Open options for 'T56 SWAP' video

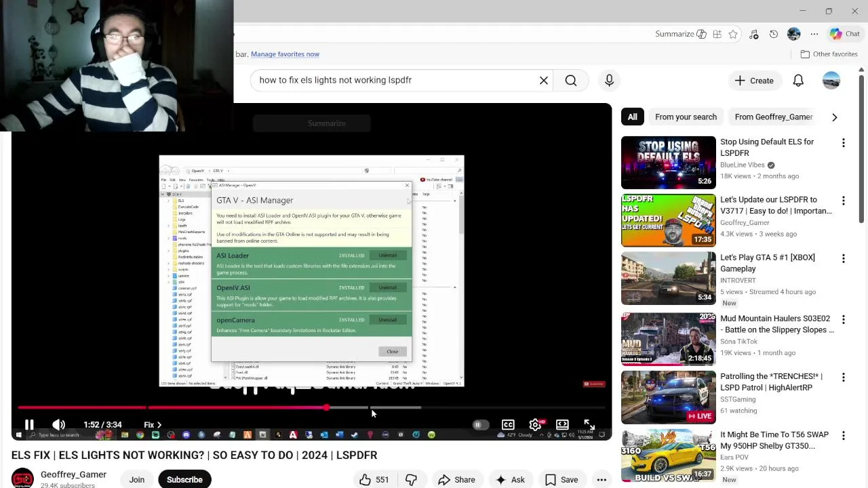pyautogui.click(x=844, y=436)
